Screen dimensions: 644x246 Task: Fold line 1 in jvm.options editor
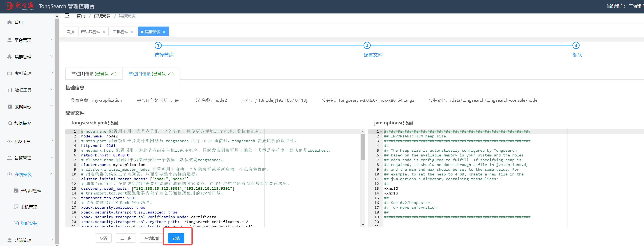coord(381,132)
